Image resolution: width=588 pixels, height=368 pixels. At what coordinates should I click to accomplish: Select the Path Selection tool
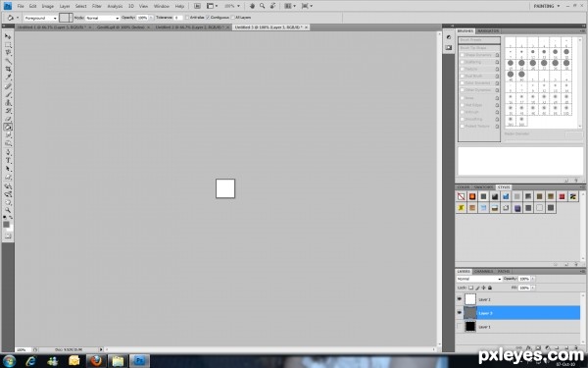(8, 169)
